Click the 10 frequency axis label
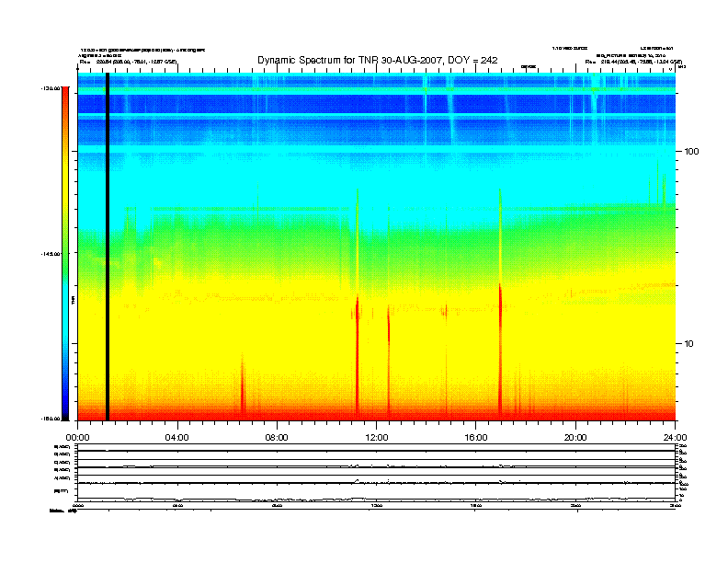 point(688,344)
